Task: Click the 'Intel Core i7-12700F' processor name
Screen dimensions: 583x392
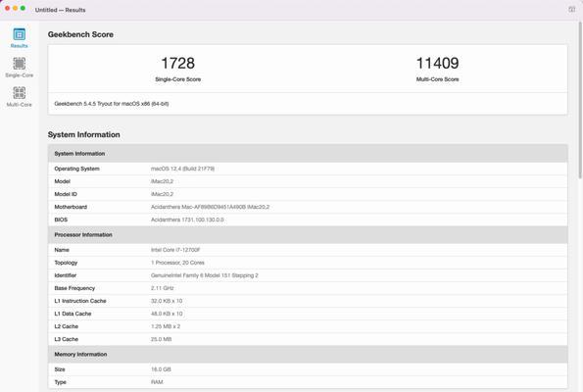Action: [175, 250]
